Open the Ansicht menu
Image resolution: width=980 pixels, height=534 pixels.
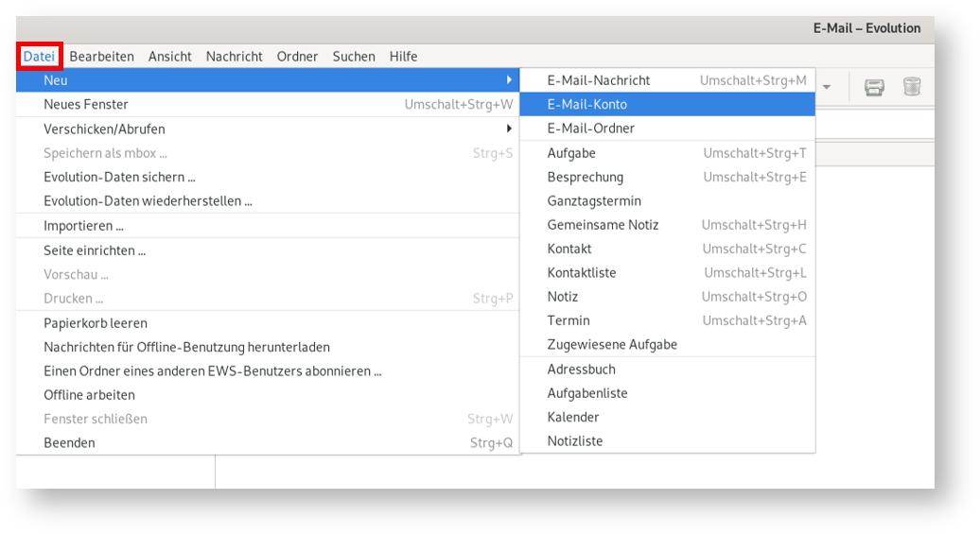click(x=169, y=57)
